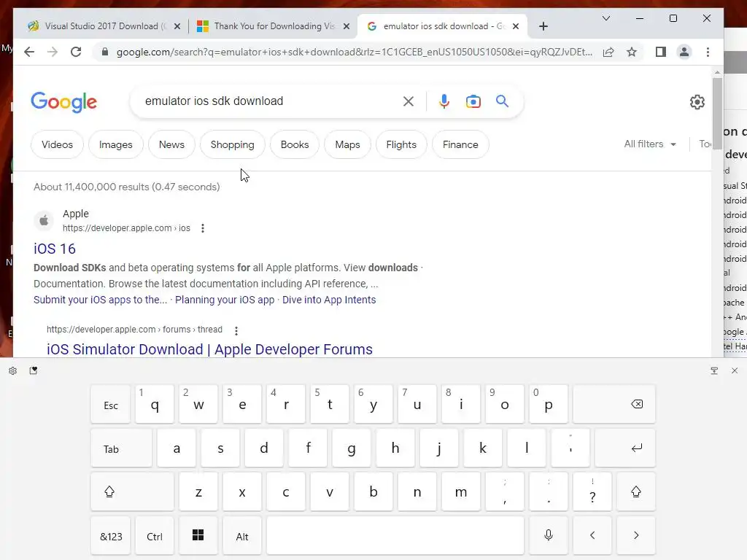Viewport: 747px width, 560px height.
Task: Tap the Tab key on the keyboard
Action: pos(122,448)
